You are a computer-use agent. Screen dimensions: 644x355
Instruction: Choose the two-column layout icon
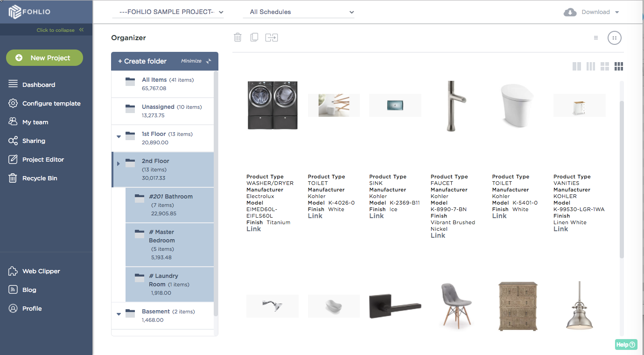pyautogui.click(x=577, y=66)
